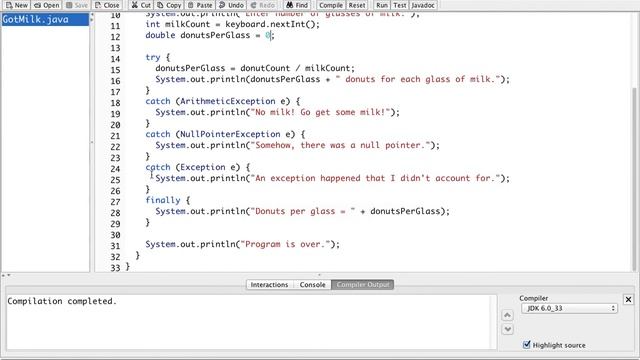
Task: Click the " donuts for each glass of milk." string
Action: [x=418, y=79]
